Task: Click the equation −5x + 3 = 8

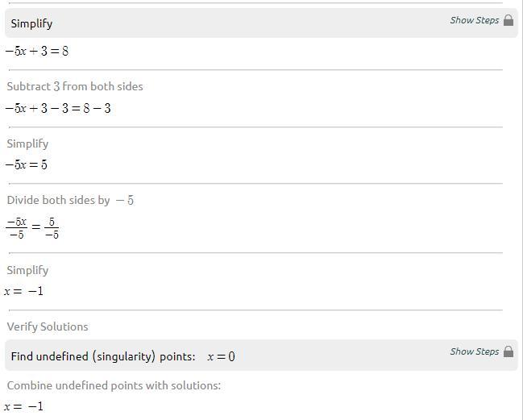Action: pos(36,52)
